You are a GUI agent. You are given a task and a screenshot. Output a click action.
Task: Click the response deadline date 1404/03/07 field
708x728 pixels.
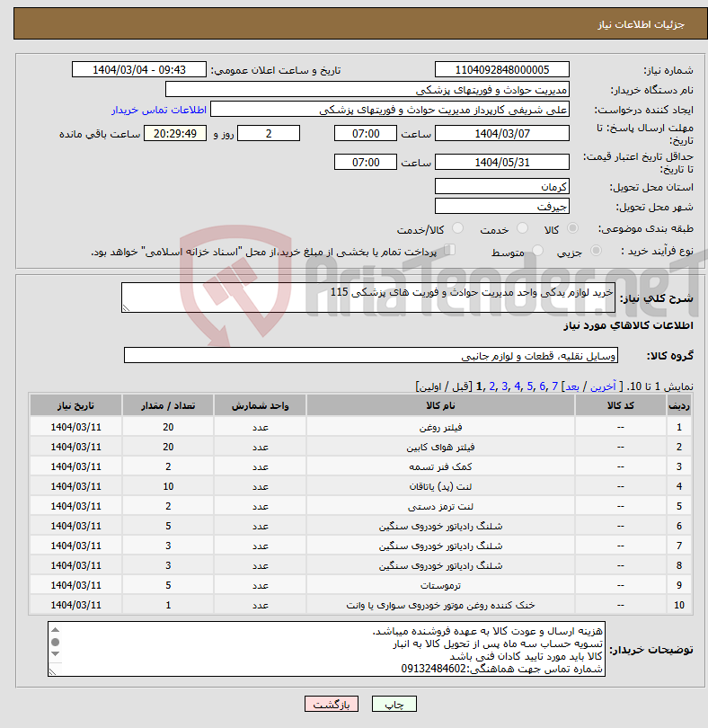coord(502,134)
